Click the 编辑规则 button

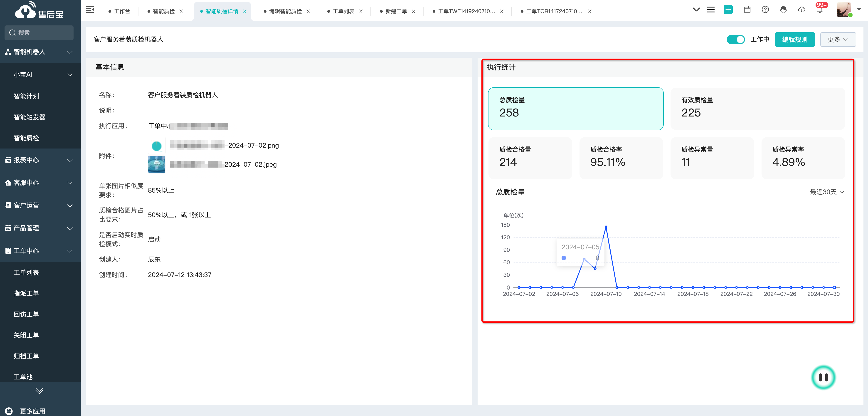tap(794, 40)
